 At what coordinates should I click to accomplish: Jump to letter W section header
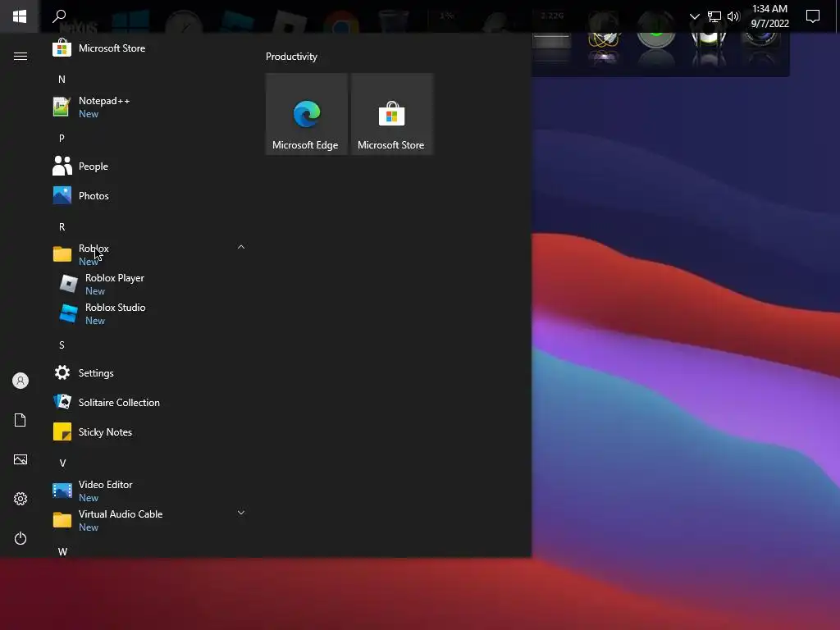[x=62, y=552]
